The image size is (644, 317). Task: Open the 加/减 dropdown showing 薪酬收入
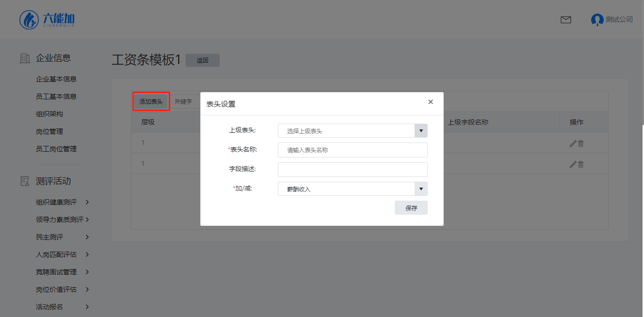point(353,189)
